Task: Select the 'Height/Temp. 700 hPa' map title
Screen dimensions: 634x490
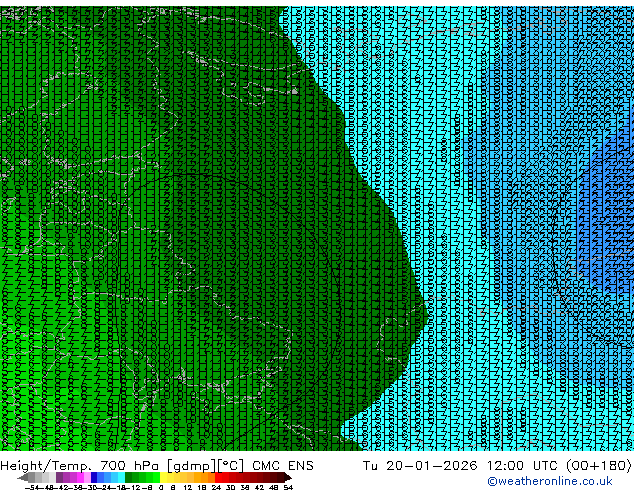Action: (x=80, y=466)
